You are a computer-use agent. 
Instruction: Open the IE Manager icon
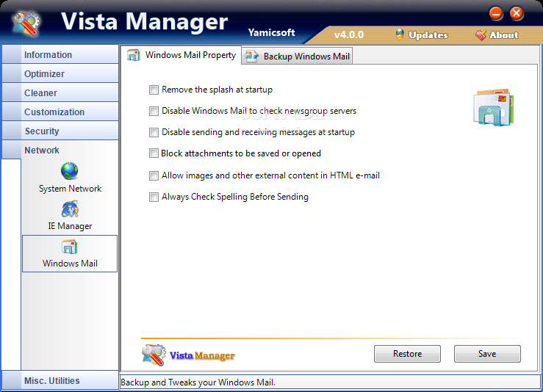pyautogui.click(x=70, y=209)
